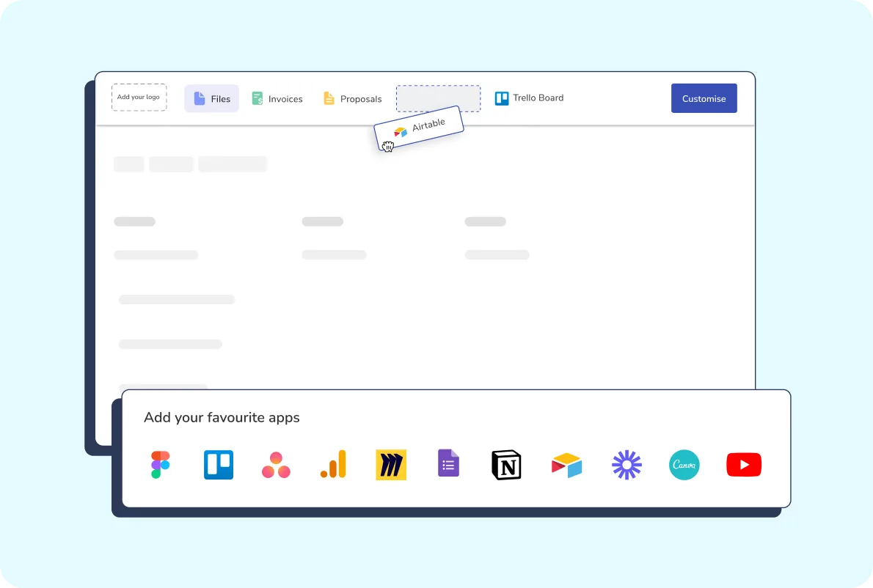Click the Add your favourite apps heading

222,418
